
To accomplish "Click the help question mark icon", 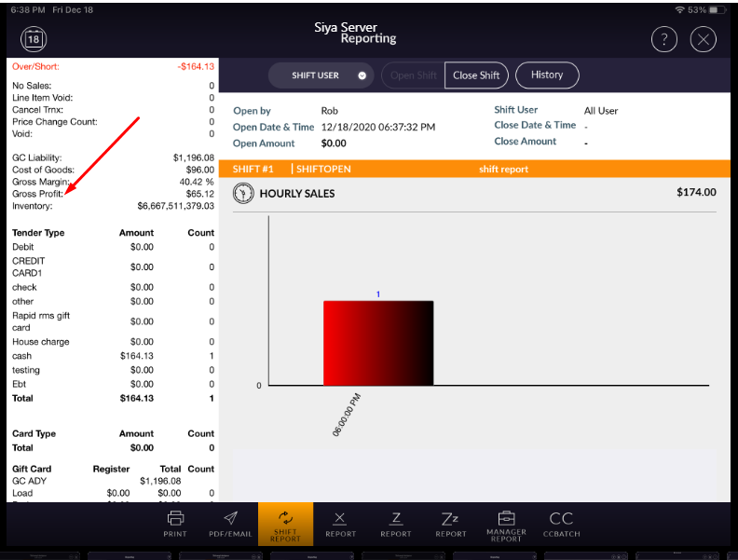I will pos(663,39).
